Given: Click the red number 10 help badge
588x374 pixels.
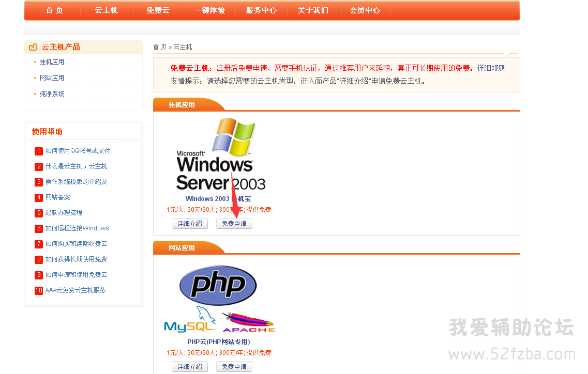Looking at the screenshot, I should [x=39, y=290].
